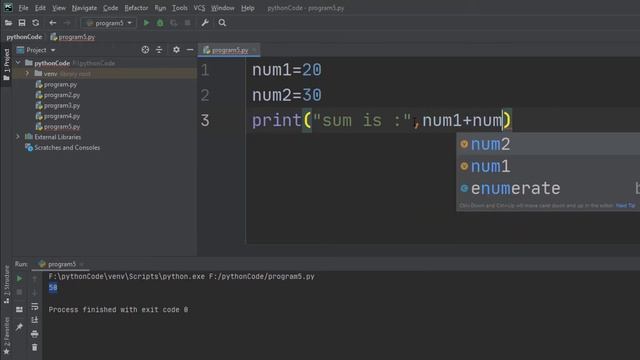This screenshot has width=640, height=360.
Task: Toggle scroll to end in Run panel
Action: pos(35,320)
